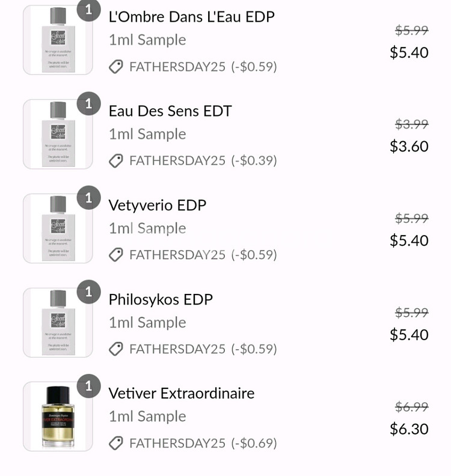This screenshot has height=476, width=451.
Task: Open the Vetyverio EDP placeholder image
Action: point(58,228)
